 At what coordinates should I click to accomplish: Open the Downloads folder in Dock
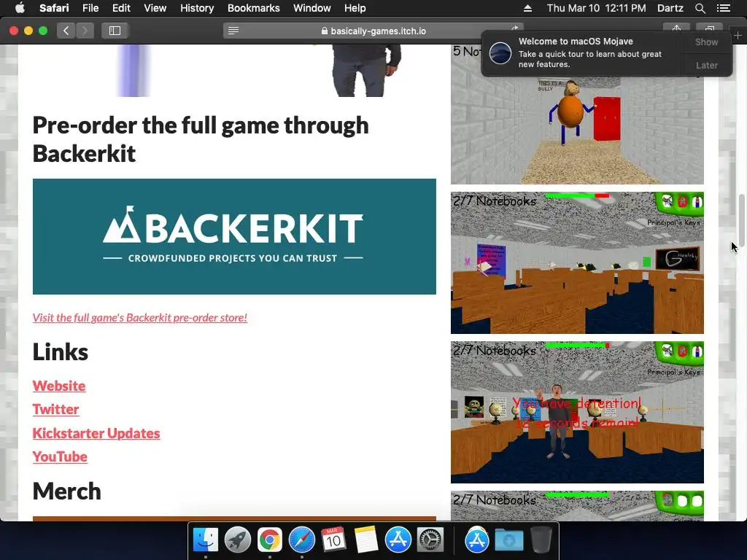pos(508,540)
